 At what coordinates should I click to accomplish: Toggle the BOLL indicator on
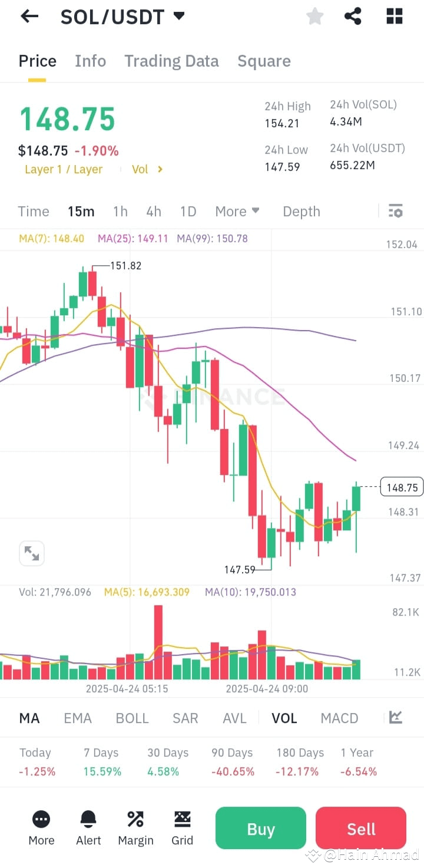pyautogui.click(x=132, y=718)
